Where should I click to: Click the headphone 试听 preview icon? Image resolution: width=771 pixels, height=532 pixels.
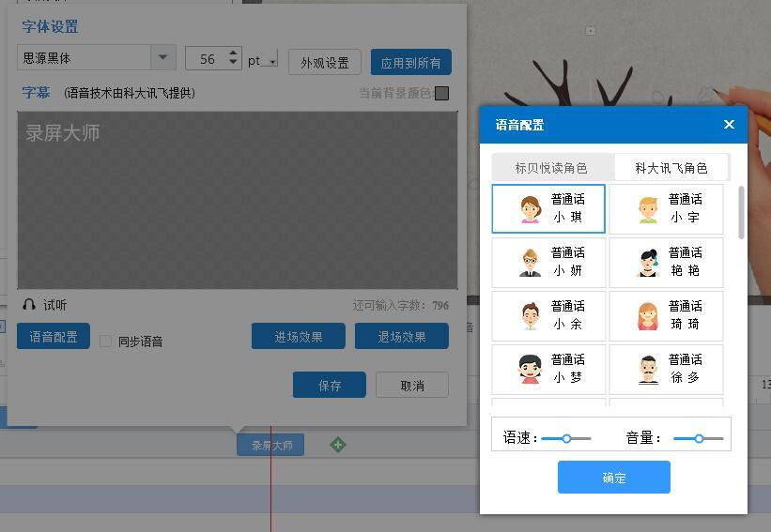(29, 305)
